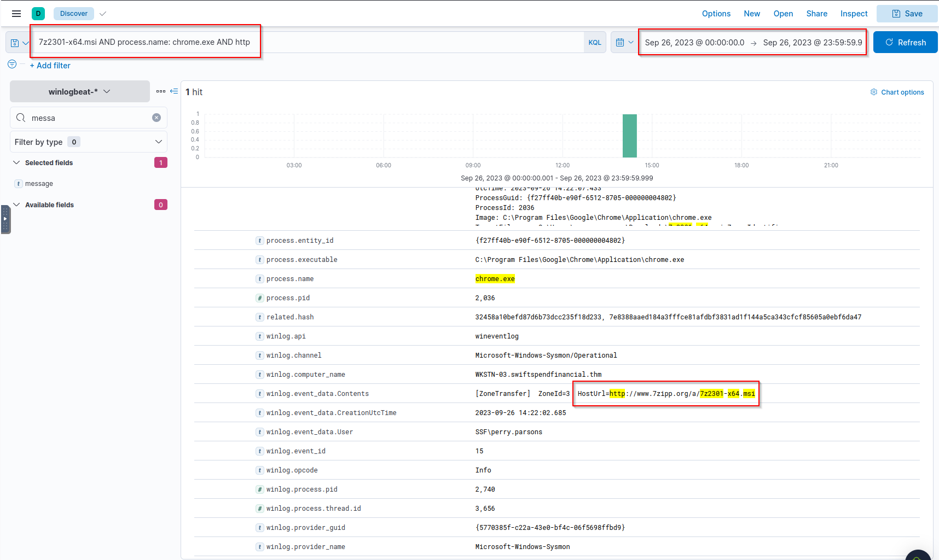This screenshot has height=560, width=939.
Task: Open the Inspect menu item
Action: pyautogui.click(x=854, y=14)
